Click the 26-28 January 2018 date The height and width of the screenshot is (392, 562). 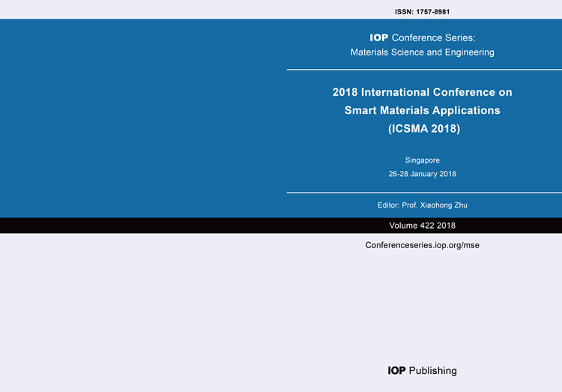[x=422, y=174]
